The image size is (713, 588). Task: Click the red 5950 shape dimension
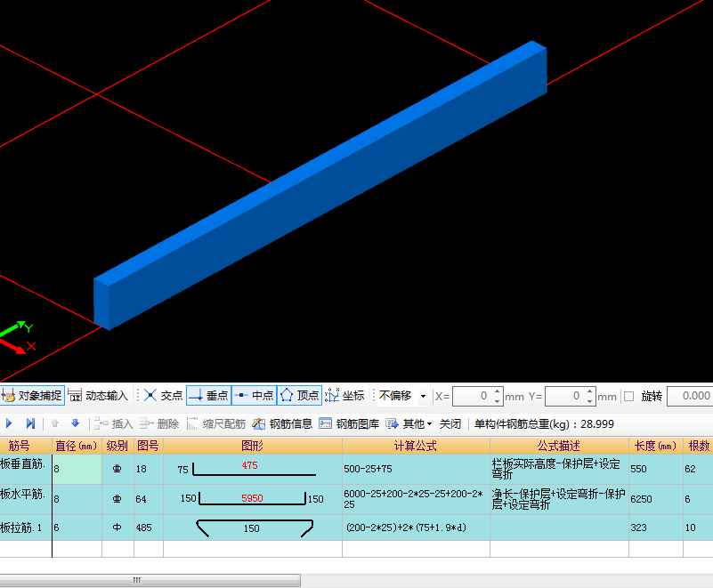252,498
